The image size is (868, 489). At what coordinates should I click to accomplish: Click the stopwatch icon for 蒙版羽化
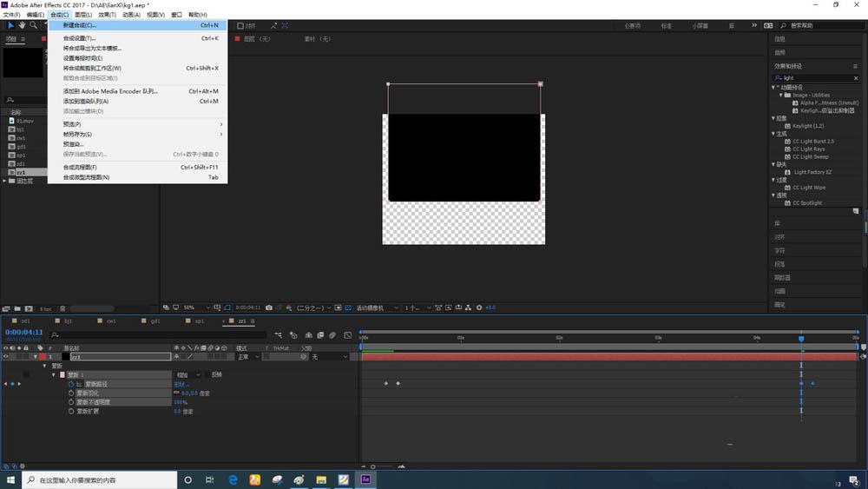71,393
